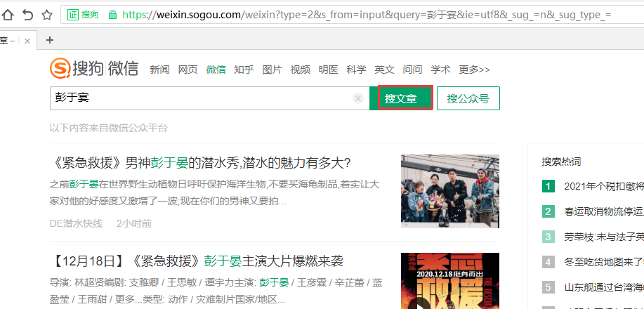The width and height of the screenshot is (644, 309).
Task: Open the 问问 navigation item
Action: (x=412, y=70)
